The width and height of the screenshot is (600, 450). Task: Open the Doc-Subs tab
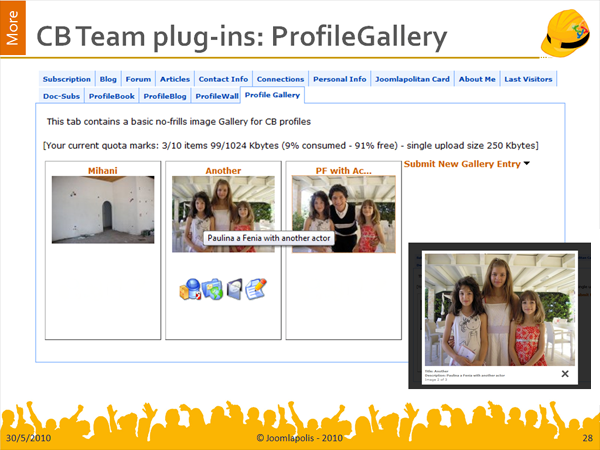(x=61, y=96)
